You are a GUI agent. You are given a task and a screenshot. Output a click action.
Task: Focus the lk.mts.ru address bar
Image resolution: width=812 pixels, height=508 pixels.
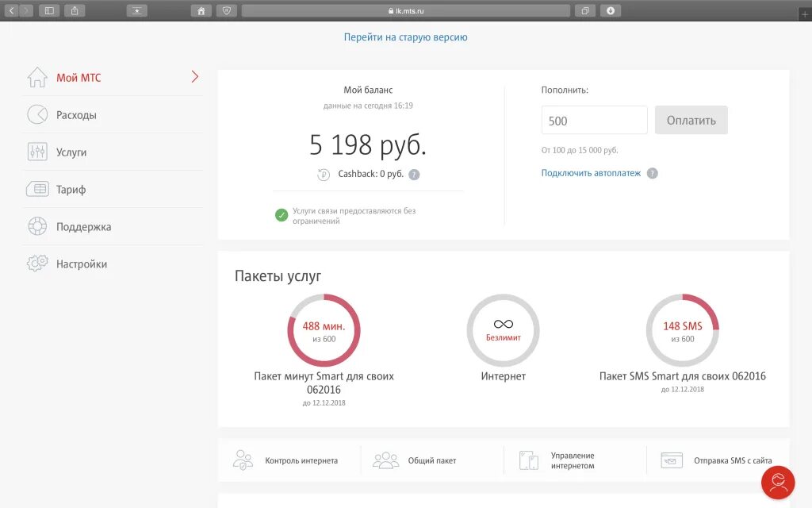pyautogui.click(x=405, y=10)
